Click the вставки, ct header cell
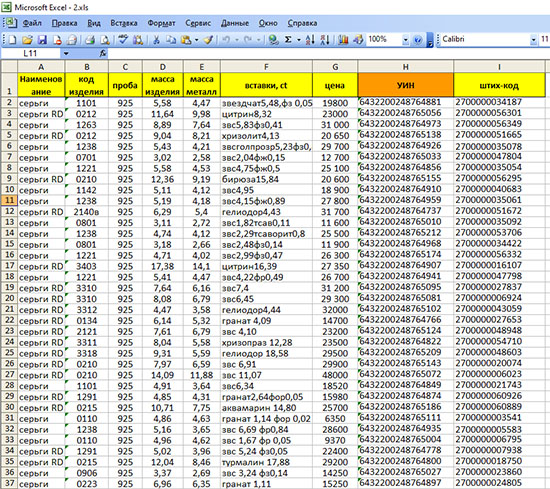550x489 pixels. [x=266, y=85]
